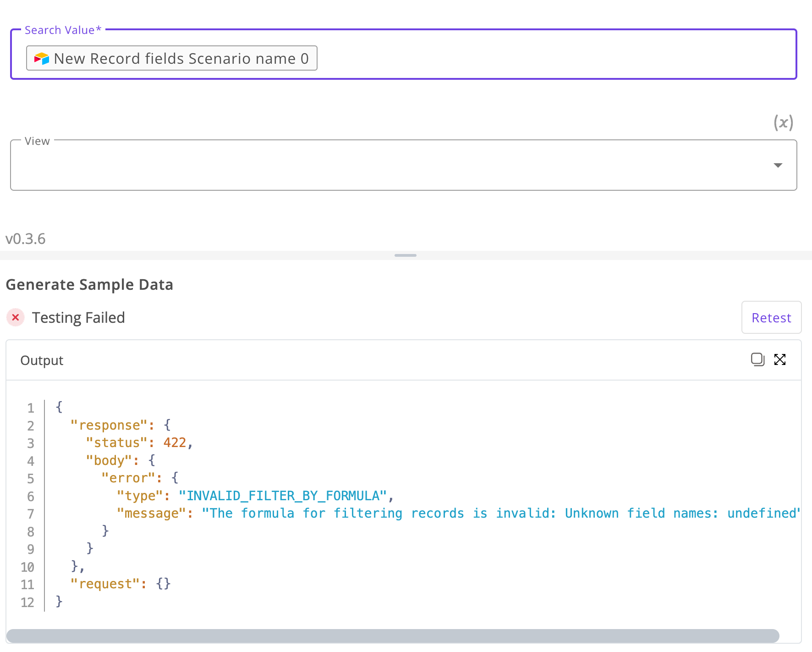The image size is (812, 652).
Task: Click the "body" key on line 4
Action: tap(109, 460)
